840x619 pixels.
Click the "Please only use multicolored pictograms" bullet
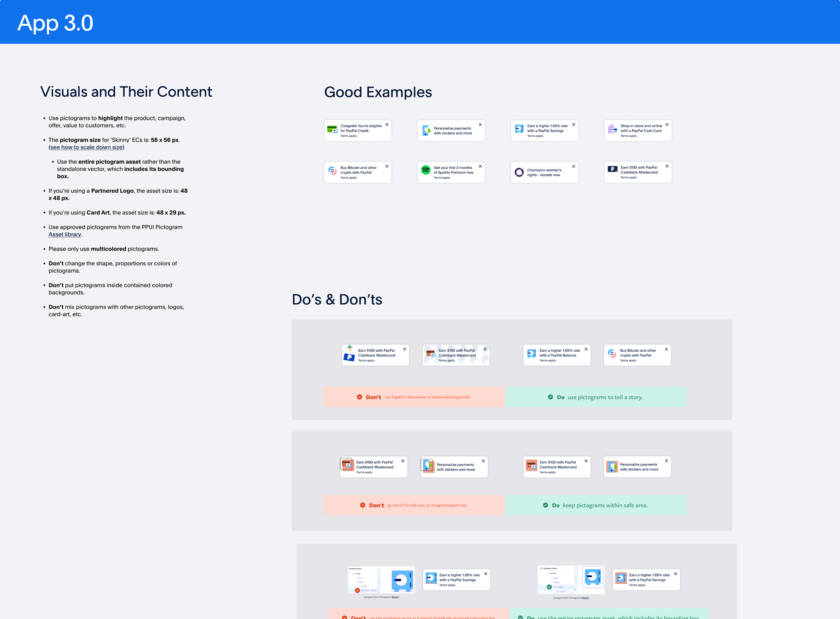[104, 249]
